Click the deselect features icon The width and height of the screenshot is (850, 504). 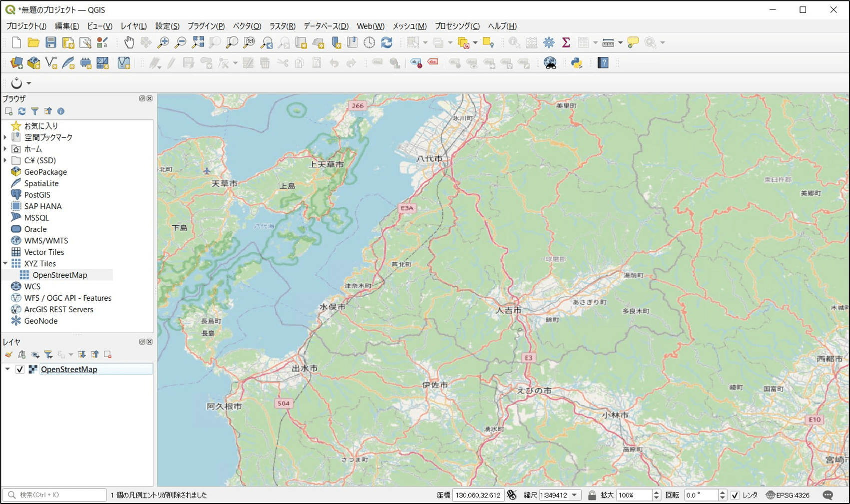(463, 42)
